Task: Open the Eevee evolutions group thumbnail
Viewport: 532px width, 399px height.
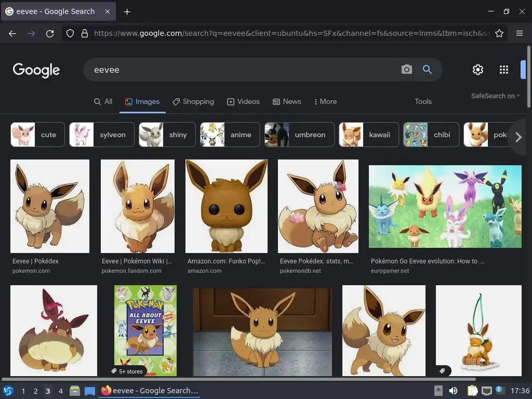Action: coord(445,206)
